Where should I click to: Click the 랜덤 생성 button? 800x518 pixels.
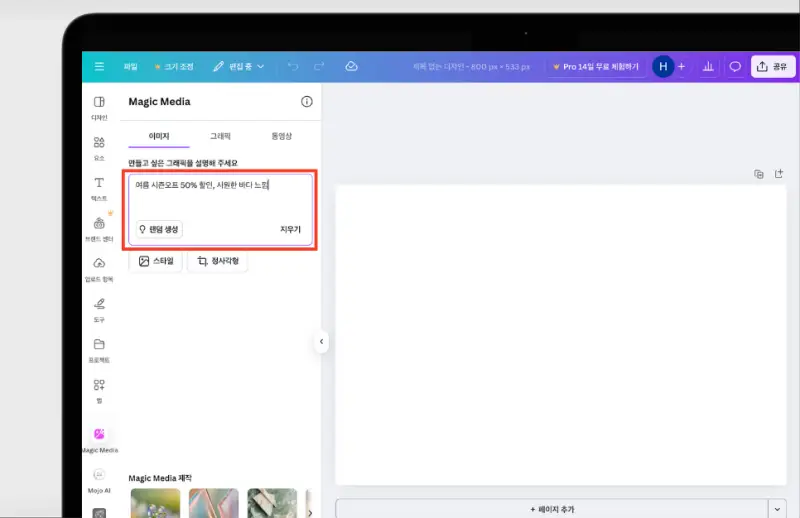coord(159,229)
